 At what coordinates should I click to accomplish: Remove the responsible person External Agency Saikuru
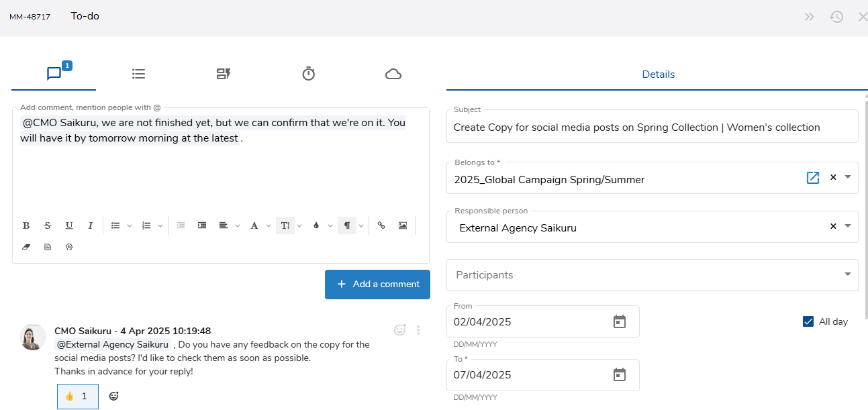click(x=833, y=226)
